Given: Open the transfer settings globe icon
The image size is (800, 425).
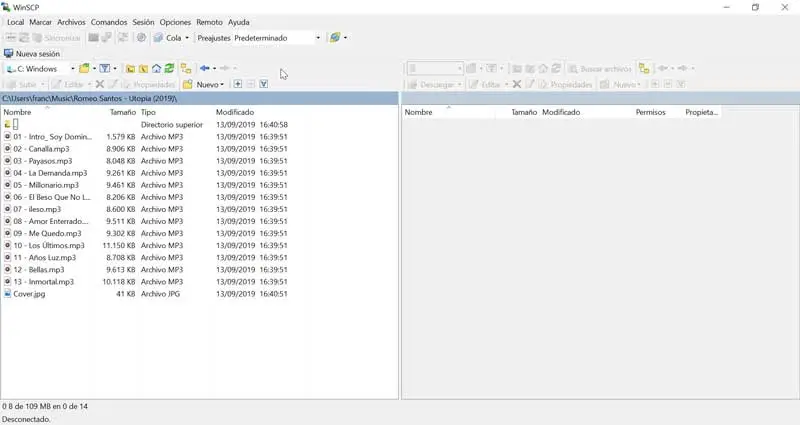Looking at the screenshot, I should (335, 38).
